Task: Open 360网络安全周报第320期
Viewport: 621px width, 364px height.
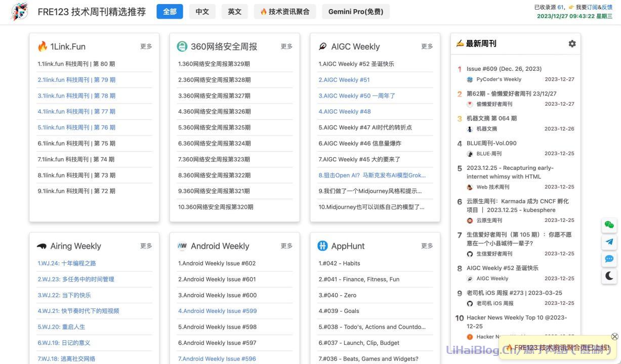Action: point(216,207)
